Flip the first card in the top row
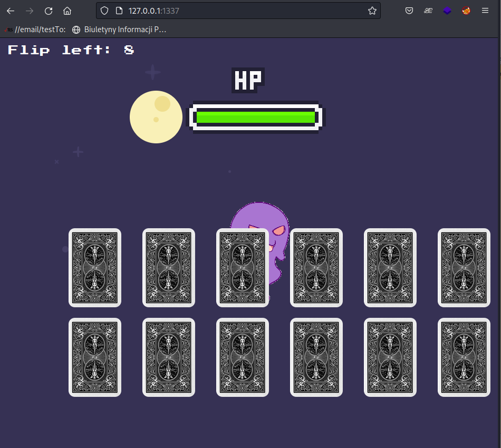501x448 pixels. [95, 268]
